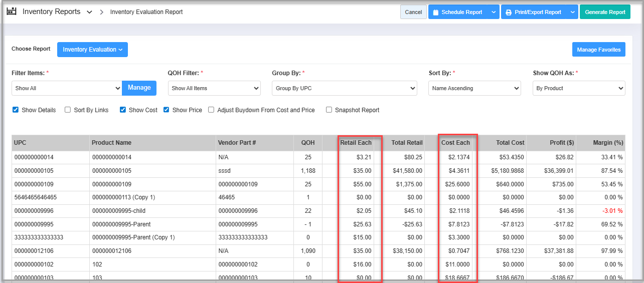Click the printer icon on Print/Export Report
Image resolution: width=644 pixels, height=283 pixels.
click(509, 12)
